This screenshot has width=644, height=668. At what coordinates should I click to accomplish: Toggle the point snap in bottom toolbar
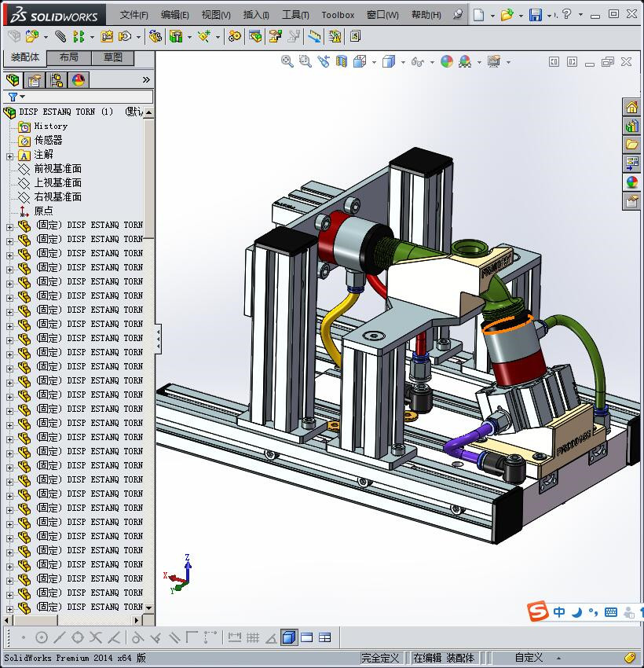(24, 638)
